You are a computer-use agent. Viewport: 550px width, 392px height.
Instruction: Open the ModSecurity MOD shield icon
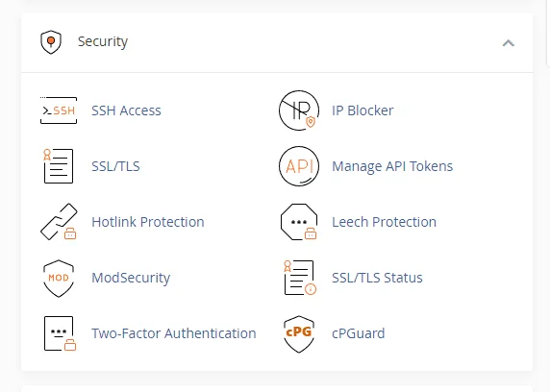(59, 278)
